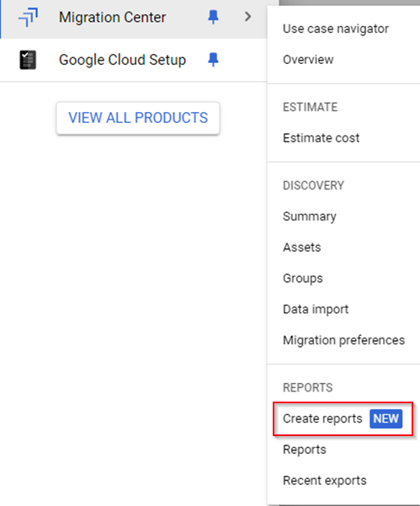Click the NEW badge beside Create reports
This screenshot has width=420, height=506.
[x=385, y=419]
